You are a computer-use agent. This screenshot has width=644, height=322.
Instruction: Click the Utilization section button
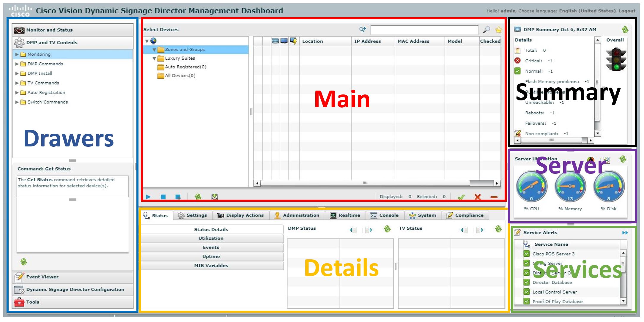tap(212, 238)
